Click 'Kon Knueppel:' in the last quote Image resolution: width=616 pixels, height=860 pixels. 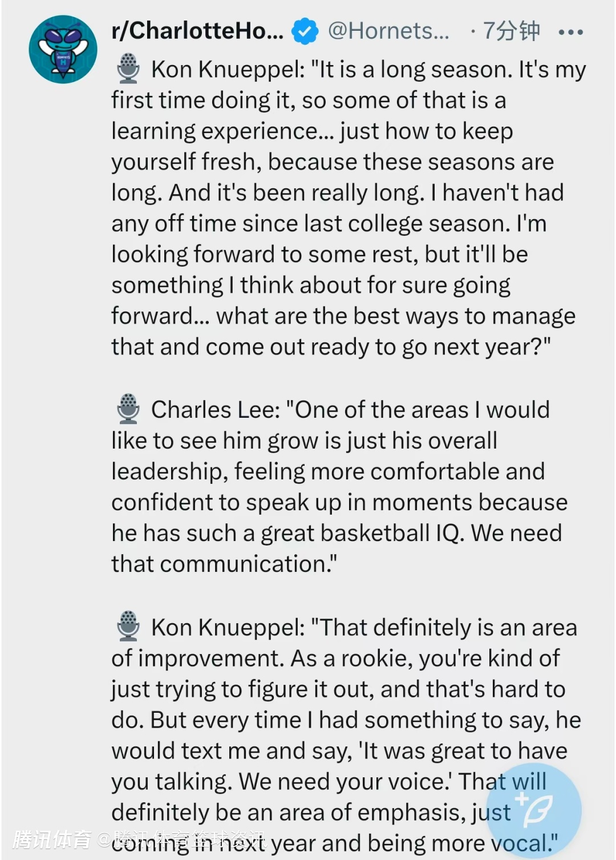pyautogui.click(x=228, y=628)
